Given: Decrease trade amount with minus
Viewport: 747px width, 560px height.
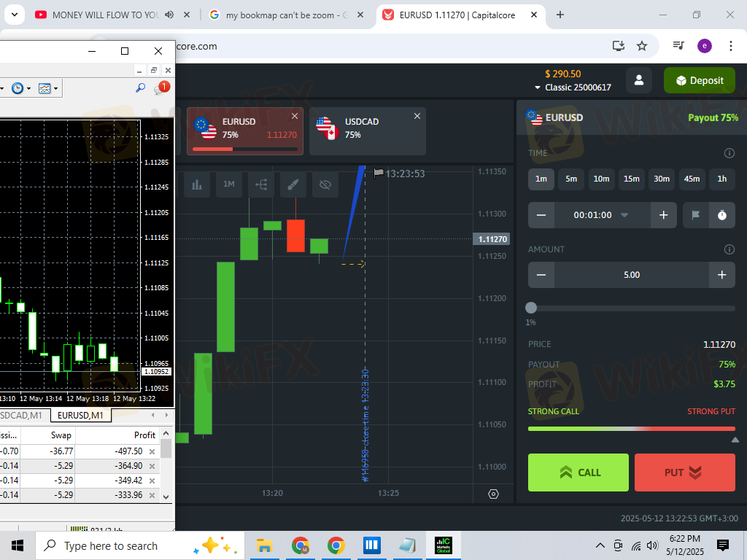Looking at the screenshot, I should pyautogui.click(x=541, y=275).
